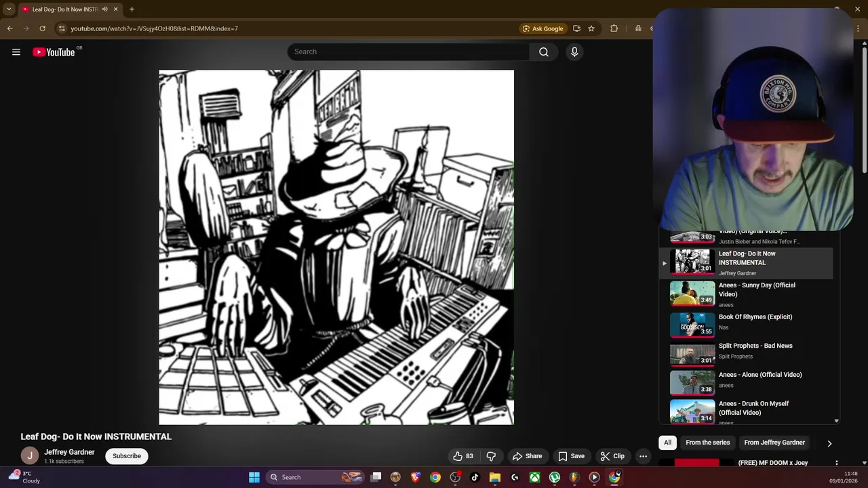Play Book Of Rhymes (Explicit) by Nas
The height and width of the screenshot is (488, 868).
(x=746, y=324)
